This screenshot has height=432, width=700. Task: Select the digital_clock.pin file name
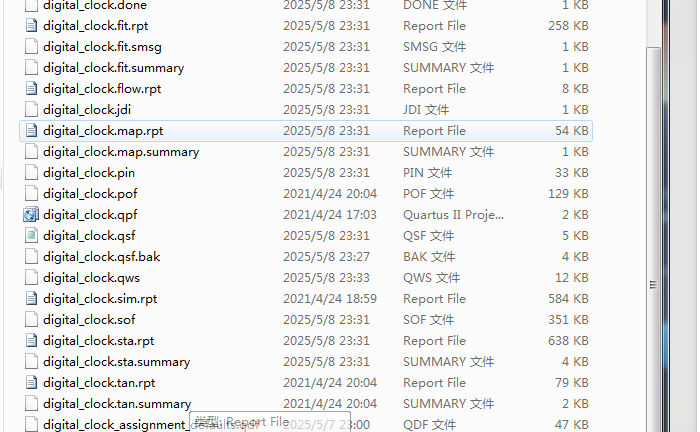coord(89,173)
